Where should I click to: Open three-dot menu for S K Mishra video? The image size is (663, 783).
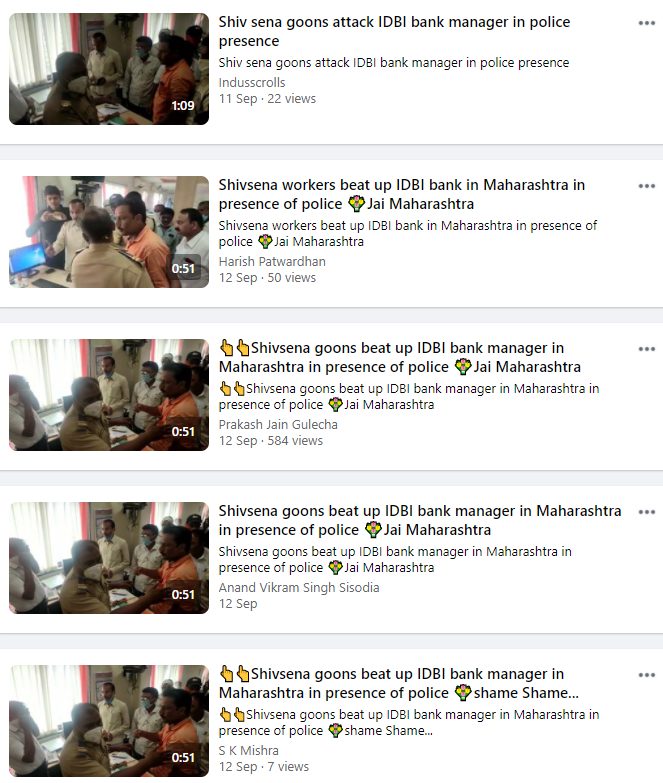[647, 675]
